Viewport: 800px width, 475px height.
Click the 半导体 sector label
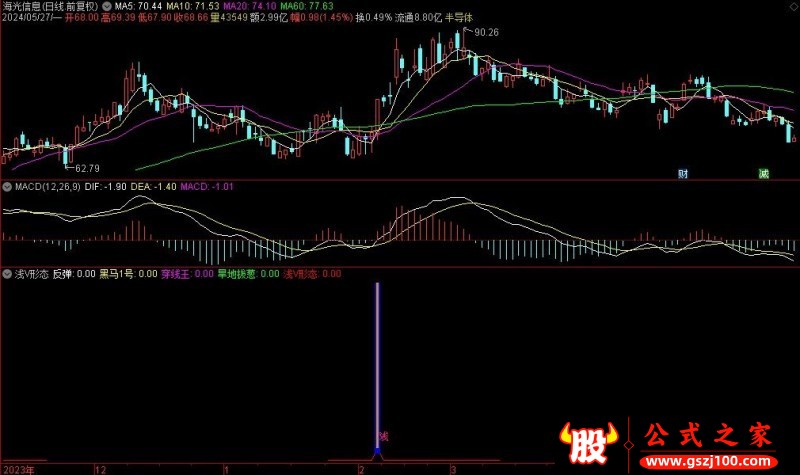coord(459,17)
